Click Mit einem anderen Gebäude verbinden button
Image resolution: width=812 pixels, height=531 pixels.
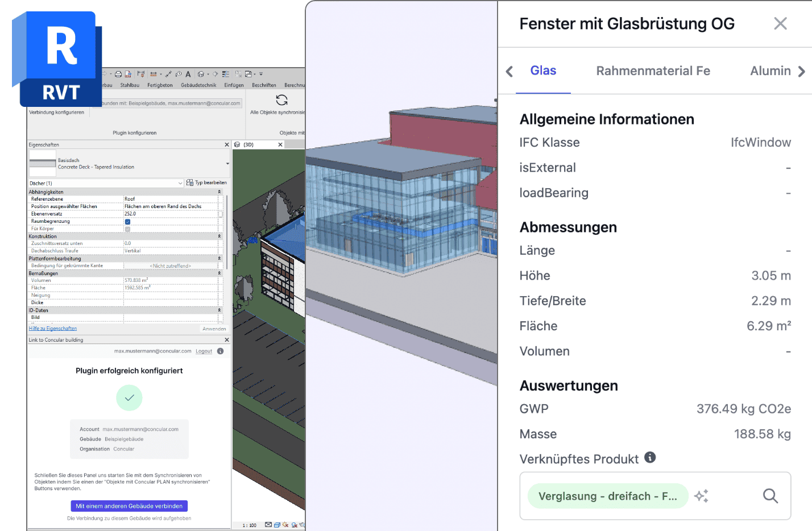129,506
